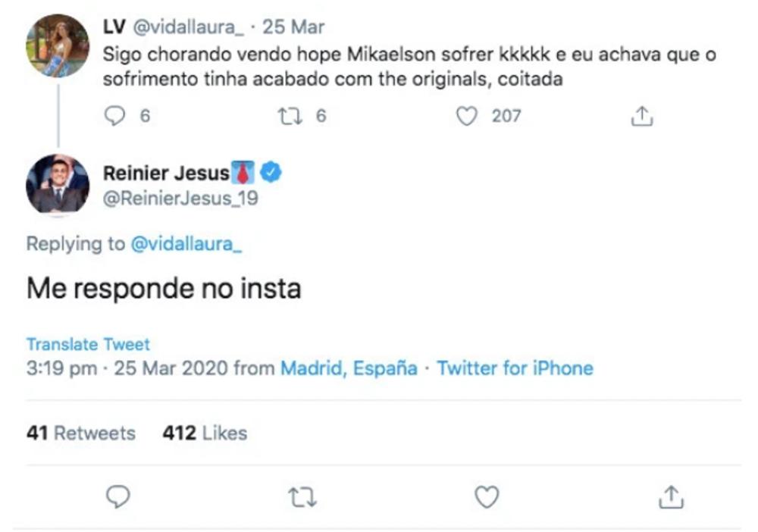Reply to LV's original tweet
The width and height of the screenshot is (758, 532).
[114, 116]
